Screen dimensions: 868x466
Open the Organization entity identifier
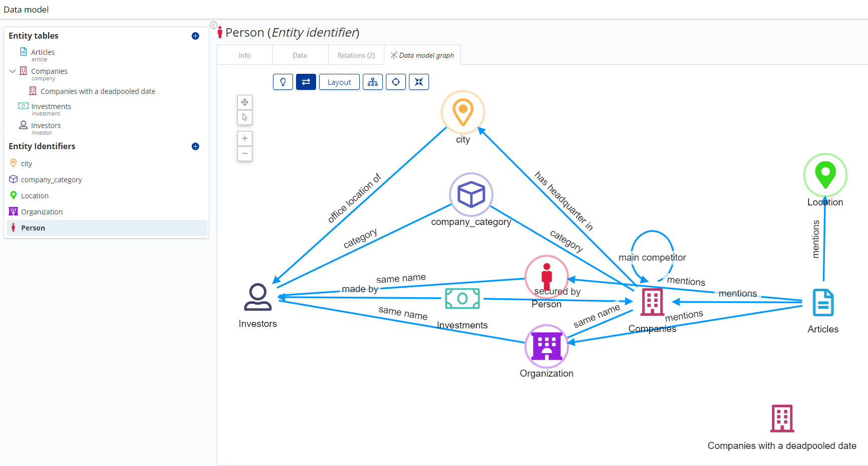[42, 211]
